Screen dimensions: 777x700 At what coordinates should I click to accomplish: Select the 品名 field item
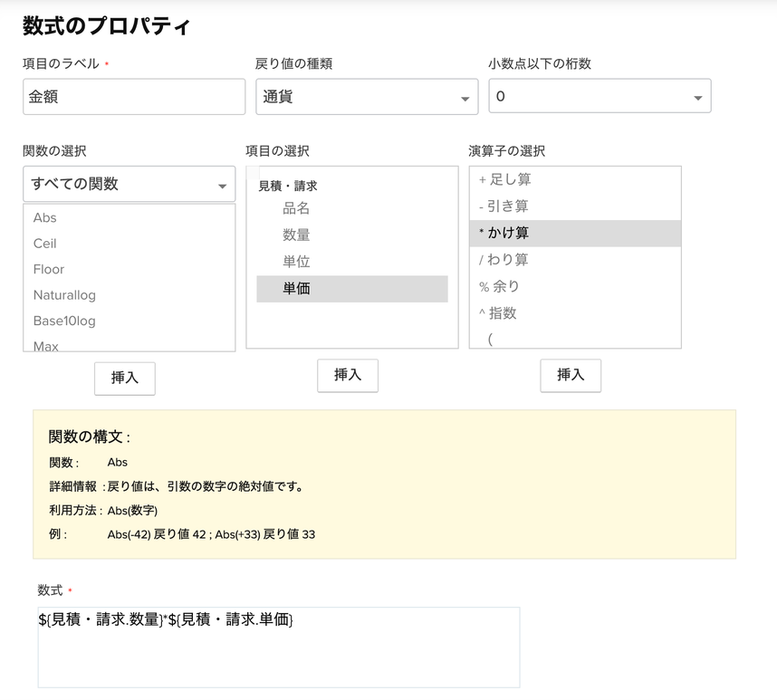(296, 208)
